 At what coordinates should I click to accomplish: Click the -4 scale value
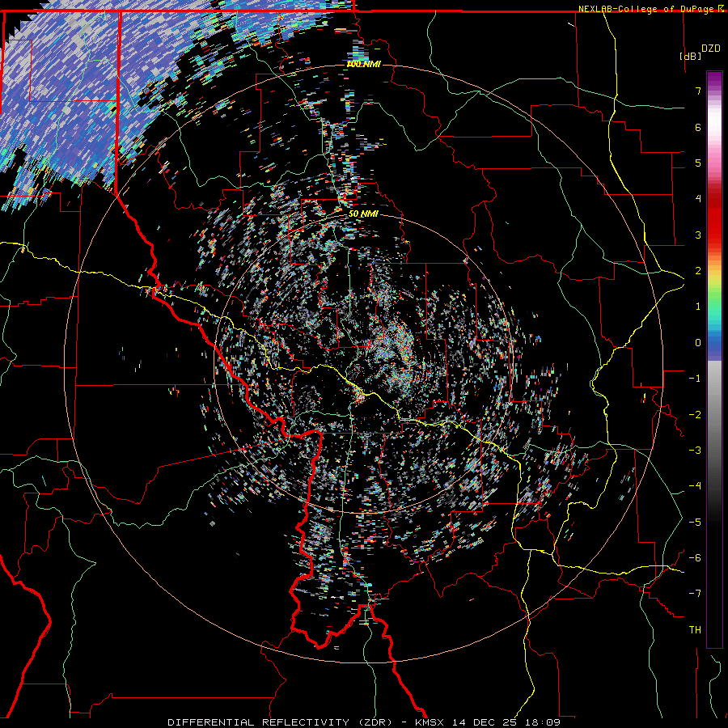click(x=695, y=486)
